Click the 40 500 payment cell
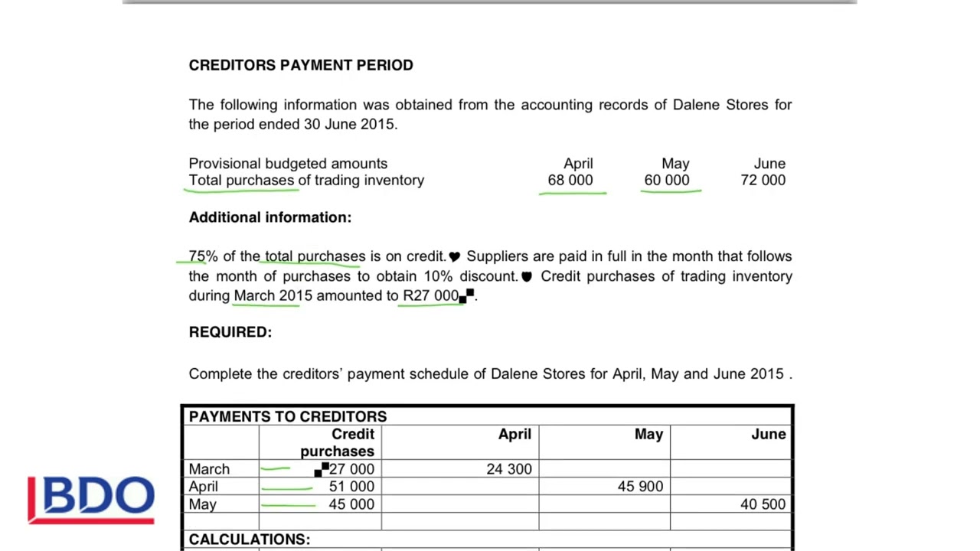980x551 pixels. point(763,504)
